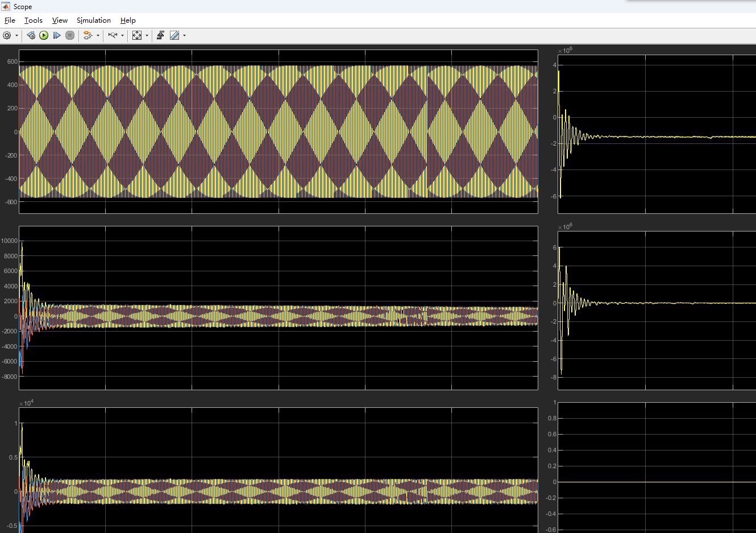
Task: Run the simulation with green play button
Action: (44, 35)
